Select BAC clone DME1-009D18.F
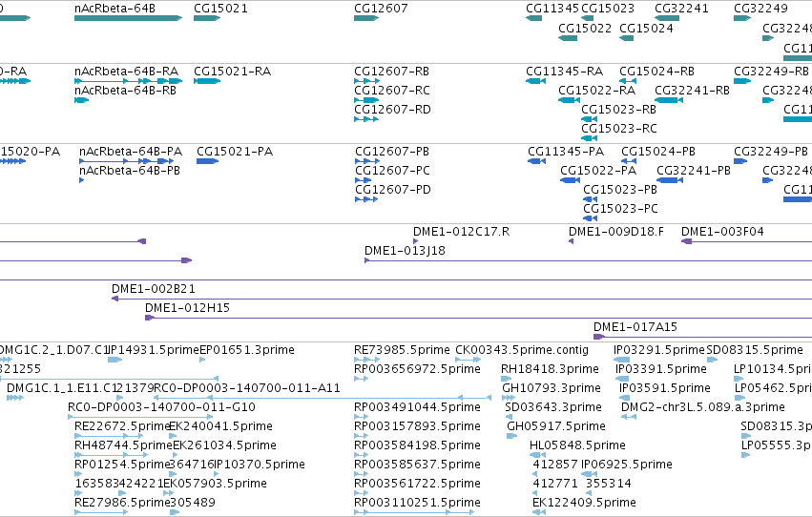Viewport: 812px width, 517px height. click(x=571, y=241)
